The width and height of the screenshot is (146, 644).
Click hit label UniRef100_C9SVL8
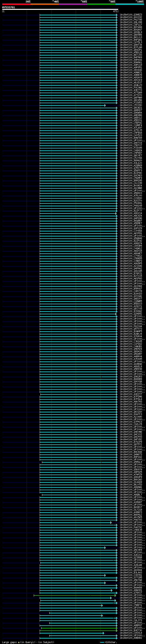(x=131, y=633)
